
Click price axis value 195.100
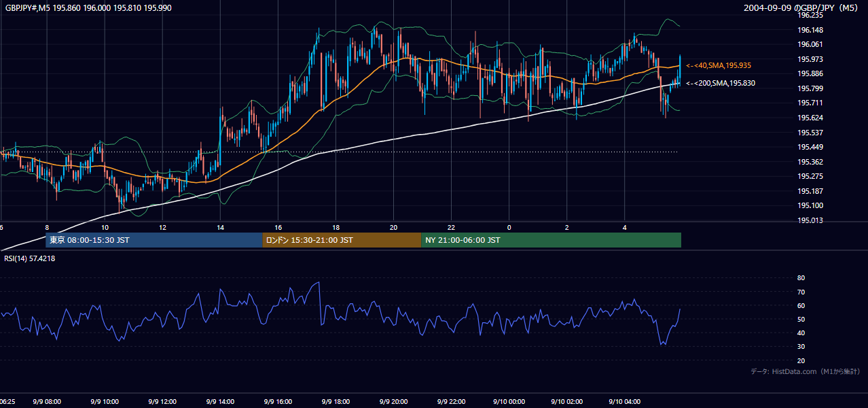pos(811,205)
